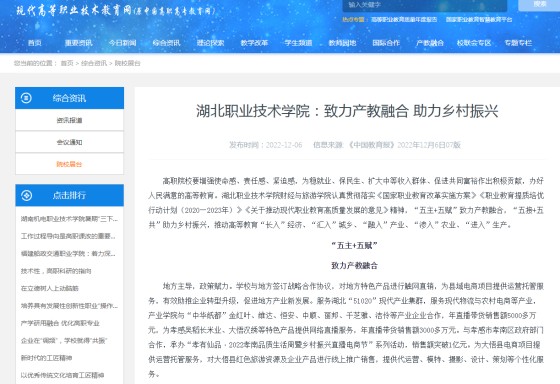Open 资讯报道 sidebar category
The width and height of the screenshot is (560, 384).
click(69, 120)
